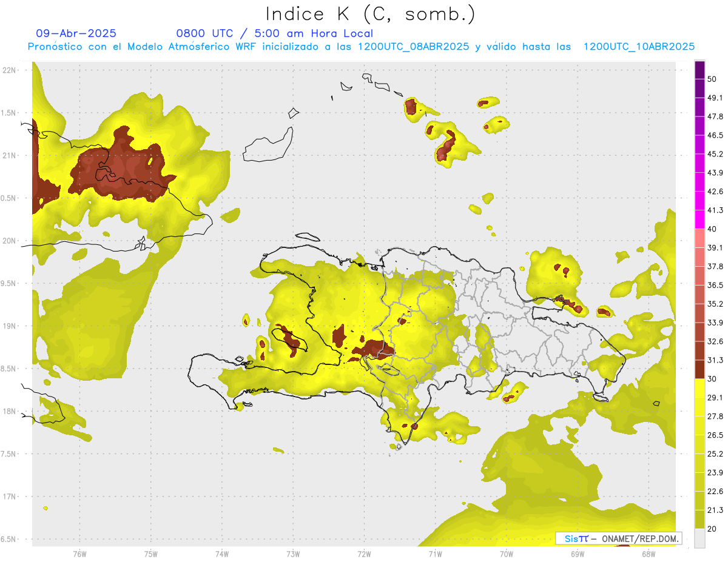Click the colorbar value '39.1'
The height and width of the screenshot is (562, 728).
point(715,248)
